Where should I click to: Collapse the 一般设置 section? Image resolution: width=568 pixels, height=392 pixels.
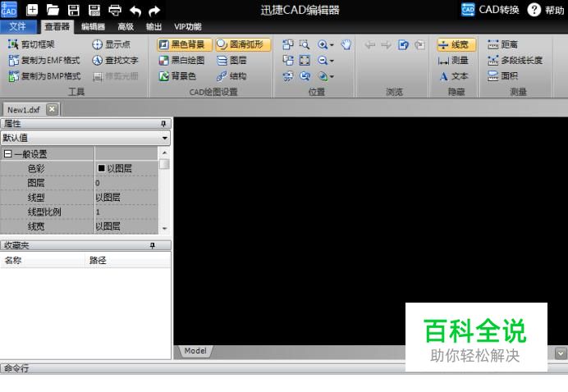(x=7, y=154)
